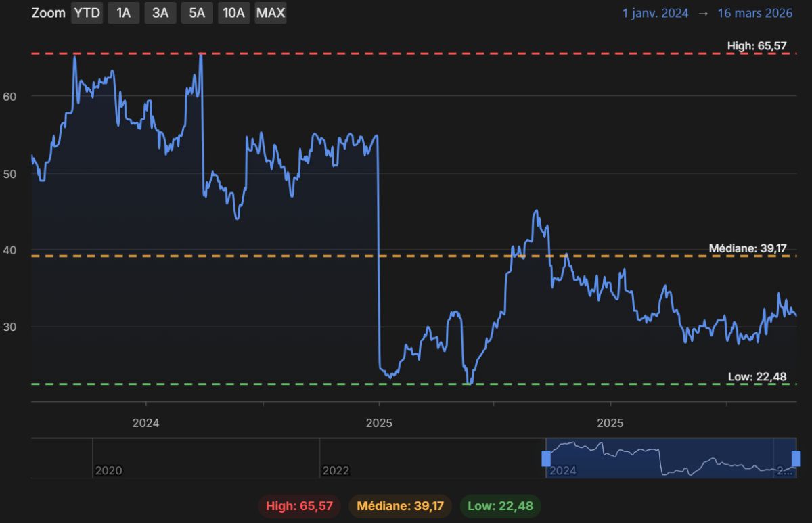
Task: Click the red High: 65,57 line label
Action: (x=757, y=45)
